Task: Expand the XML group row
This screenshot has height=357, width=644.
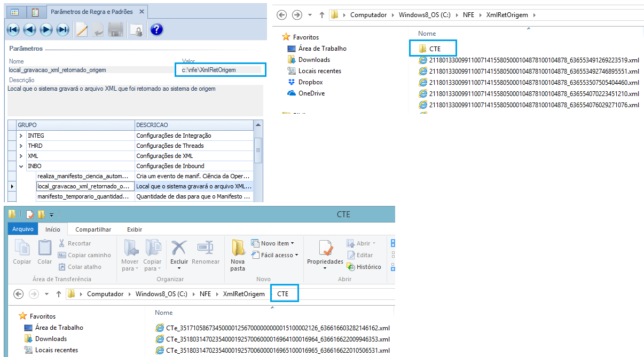Action: [x=21, y=156]
